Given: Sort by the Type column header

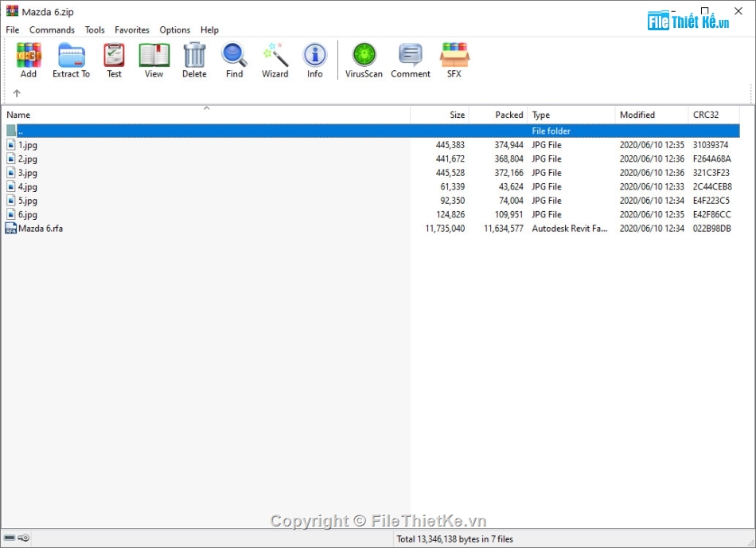Looking at the screenshot, I should tap(571, 115).
